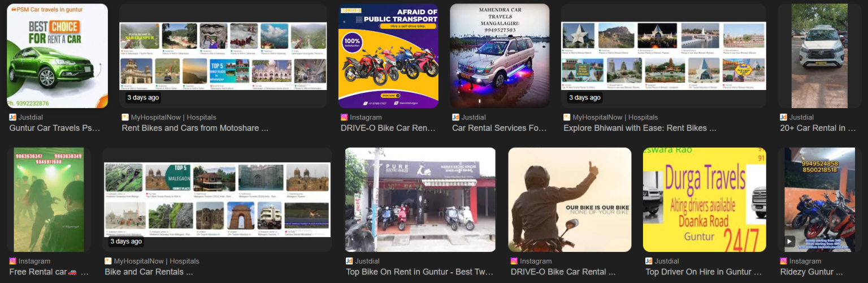Image resolution: width=868 pixels, height=283 pixels.
Task: Open the green-lit dancing video thumbnail
Action: (49, 200)
